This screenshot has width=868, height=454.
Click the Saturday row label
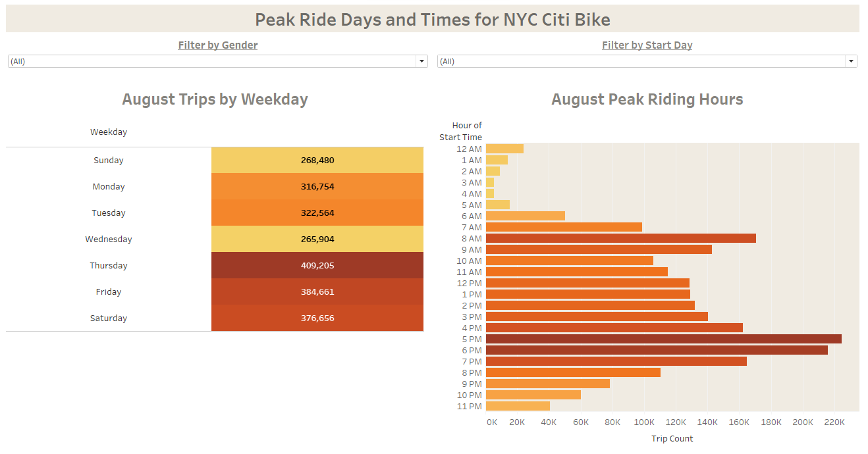click(109, 318)
